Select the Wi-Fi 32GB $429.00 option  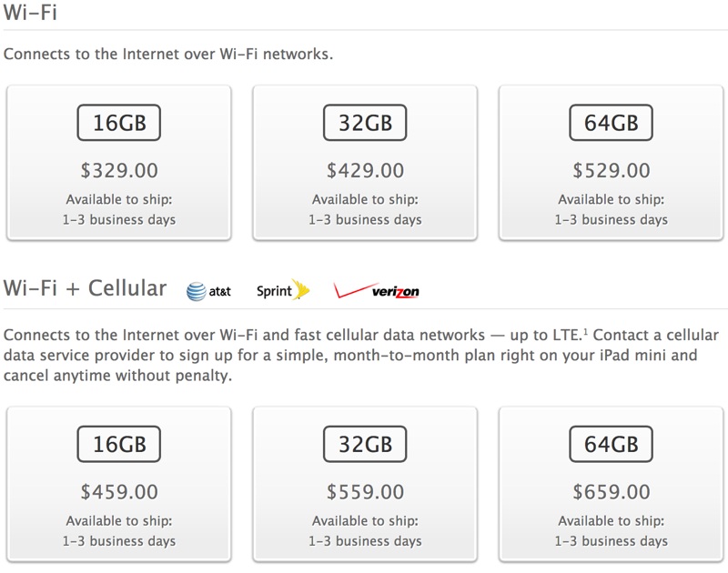(x=365, y=163)
